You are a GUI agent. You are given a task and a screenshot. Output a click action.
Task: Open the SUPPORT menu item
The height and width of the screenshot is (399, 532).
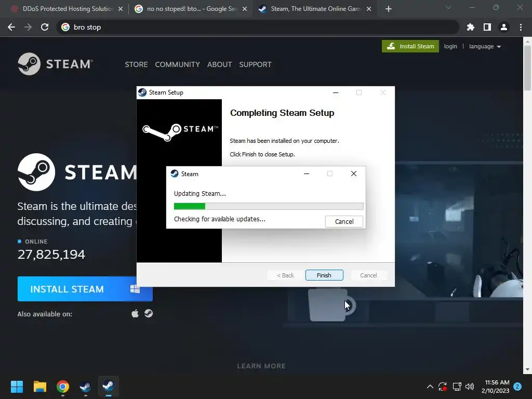pyautogui.click(x=255, y=64)
